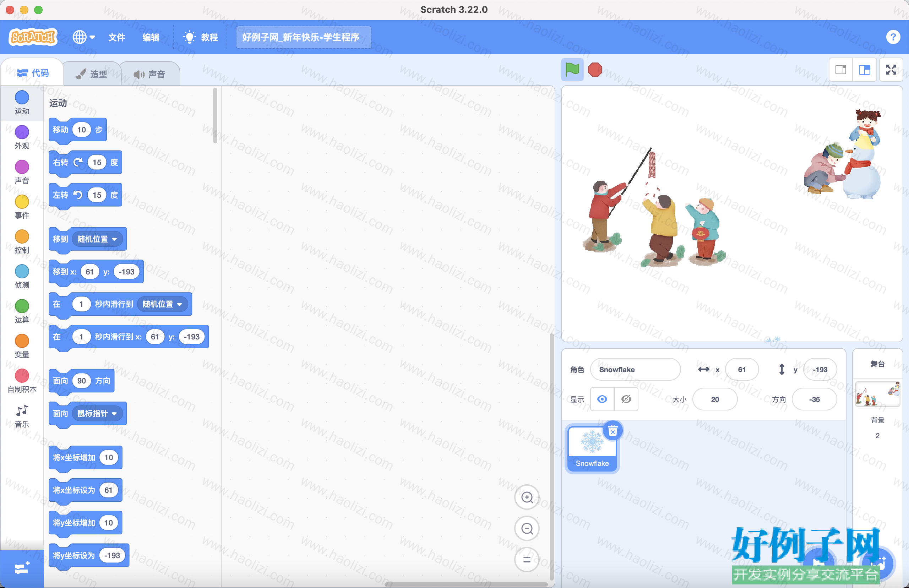Zoom in the code workspace
This screenshot has width=909, height=588.
pyautogui.click(x=527, y=497)
